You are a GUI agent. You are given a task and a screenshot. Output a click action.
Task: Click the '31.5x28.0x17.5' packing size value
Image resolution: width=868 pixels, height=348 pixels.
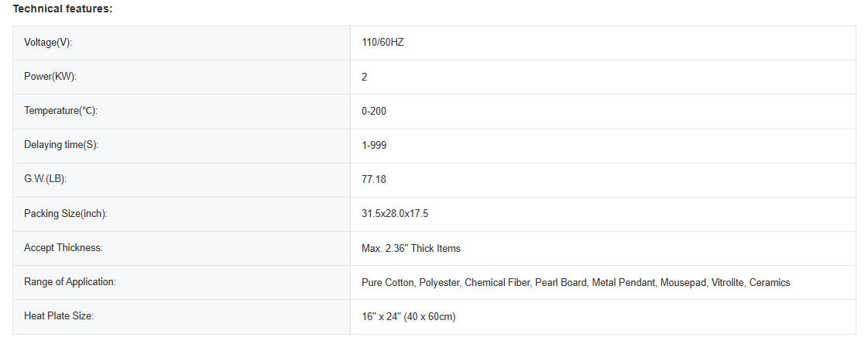395,214
